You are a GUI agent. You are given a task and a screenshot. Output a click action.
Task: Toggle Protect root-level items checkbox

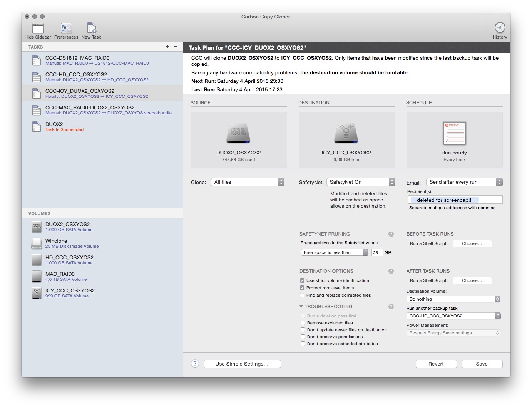tap(302, 288)
